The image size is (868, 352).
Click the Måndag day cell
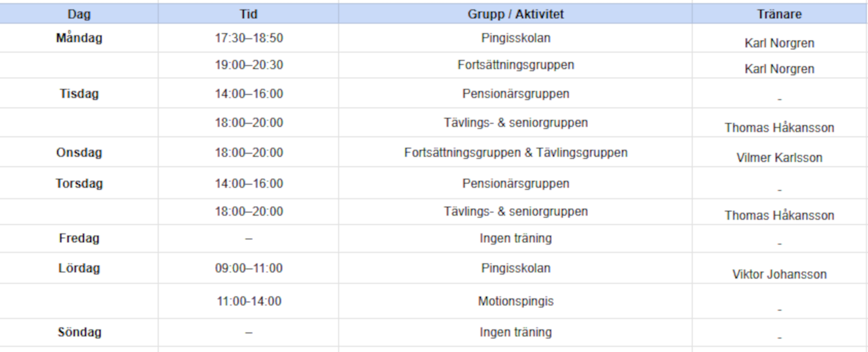(79, 38)
